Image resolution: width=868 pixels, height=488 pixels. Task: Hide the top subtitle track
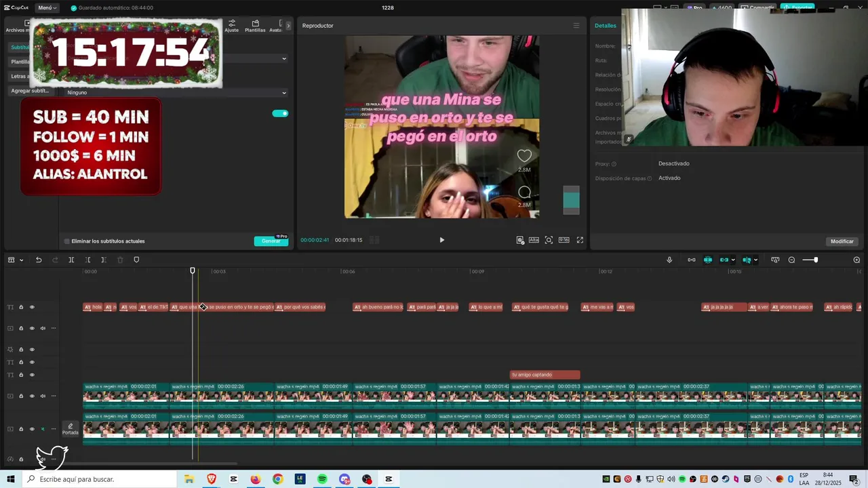[31, 307]
